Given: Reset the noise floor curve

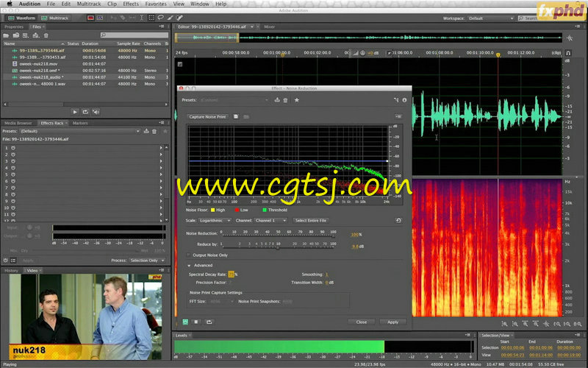Looking at the screenshot, I should click(x=398, y=220).
